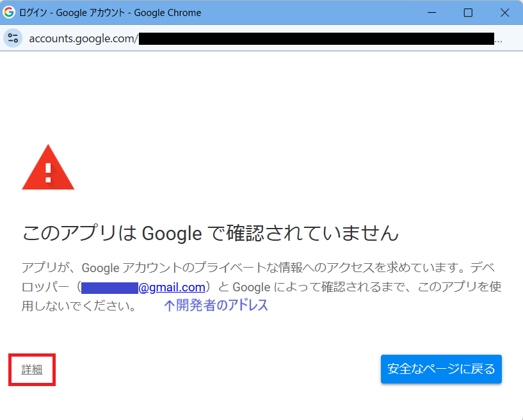This screenshot has width=523, height=420.
Task: Click the Google Chrome text in the title bar
Action: [x=169, y=13]
